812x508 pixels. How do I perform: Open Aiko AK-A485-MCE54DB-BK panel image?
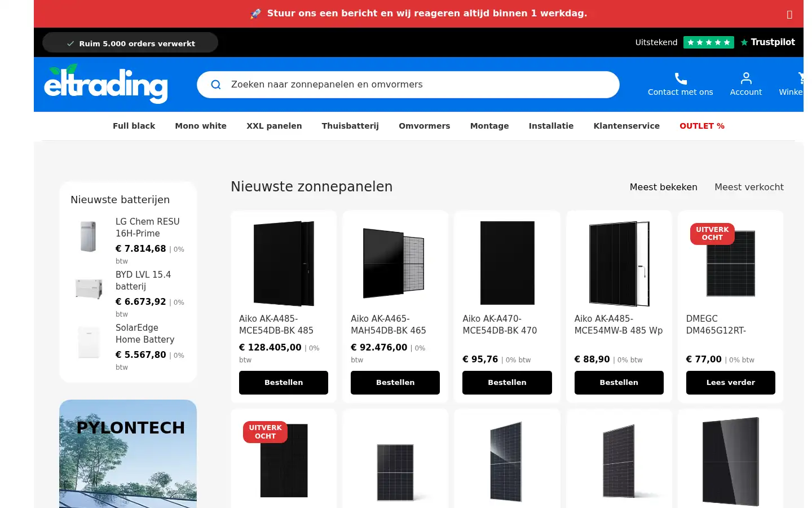pyautogui.click(x=284, y=263)
